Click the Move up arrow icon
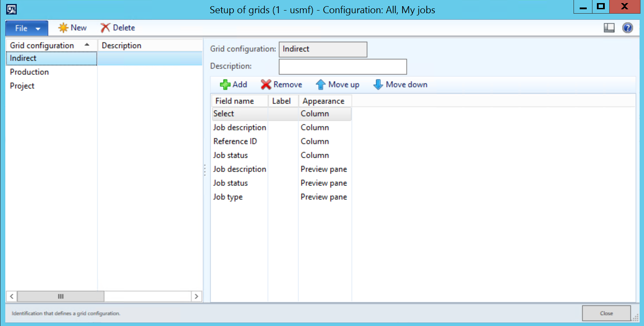644x326 pixels. pyautogui.click(x=321, y=85)
